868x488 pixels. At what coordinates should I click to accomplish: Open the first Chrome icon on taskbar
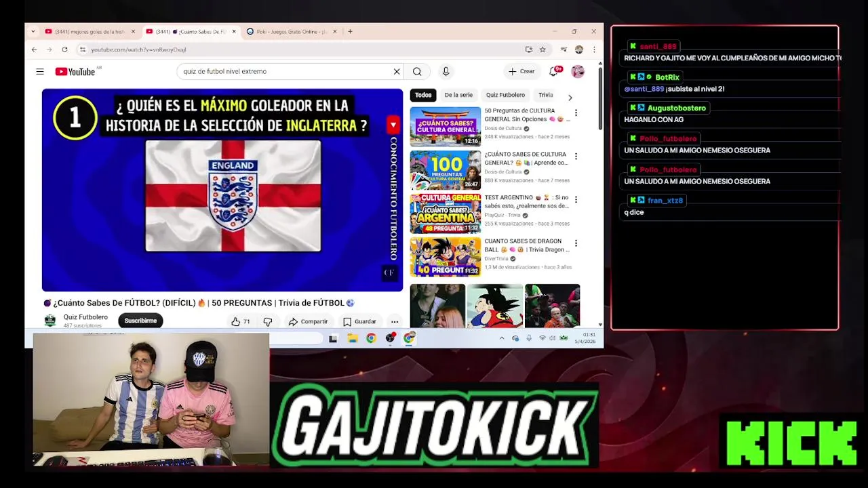371,338
